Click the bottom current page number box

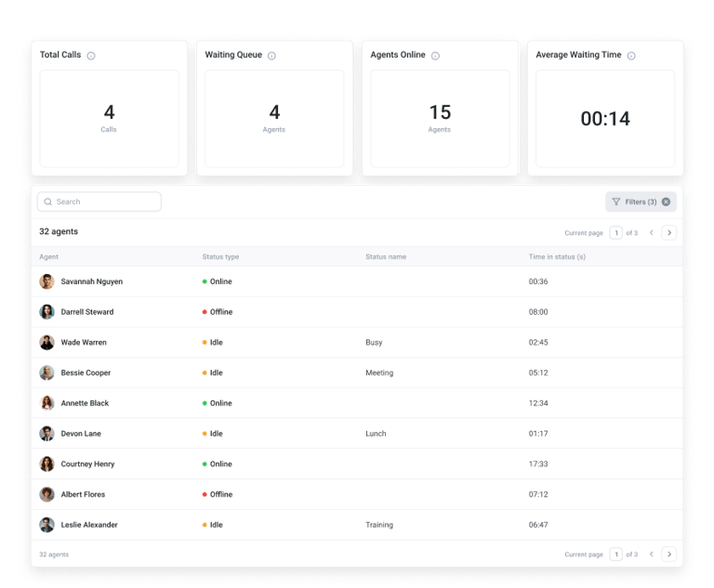click(615, 554)
